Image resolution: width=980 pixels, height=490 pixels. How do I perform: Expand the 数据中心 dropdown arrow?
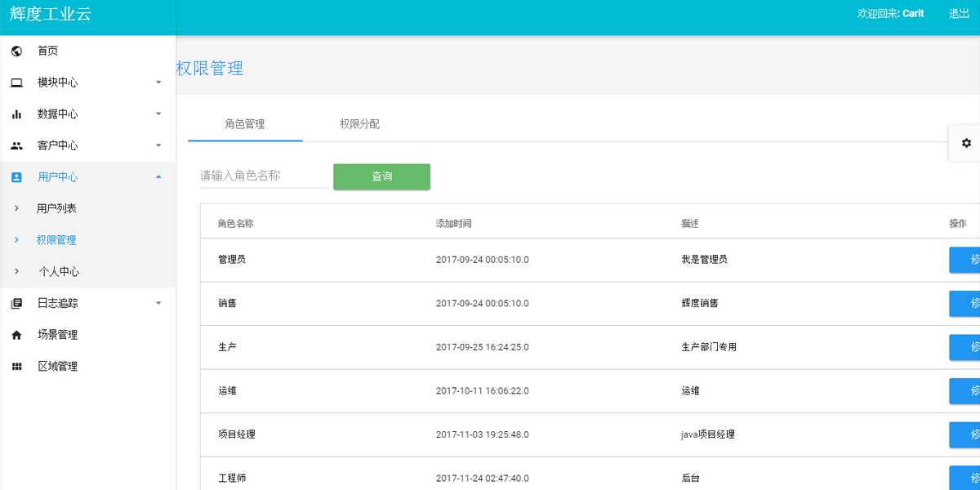[158, 114]
